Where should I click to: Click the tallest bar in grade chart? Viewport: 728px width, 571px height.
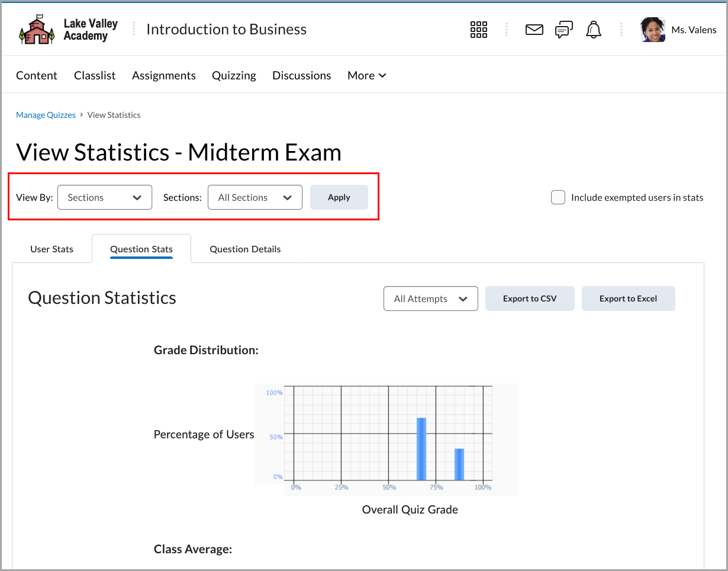pos(421,449)
